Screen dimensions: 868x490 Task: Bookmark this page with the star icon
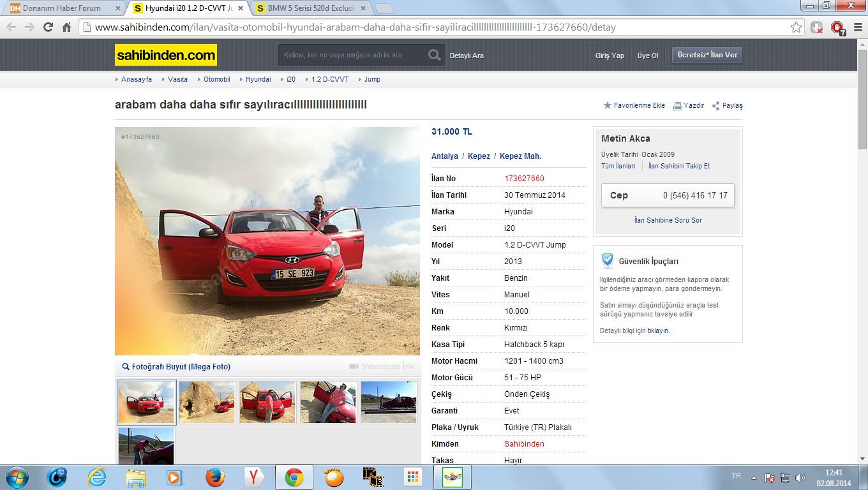click(796, 27)
